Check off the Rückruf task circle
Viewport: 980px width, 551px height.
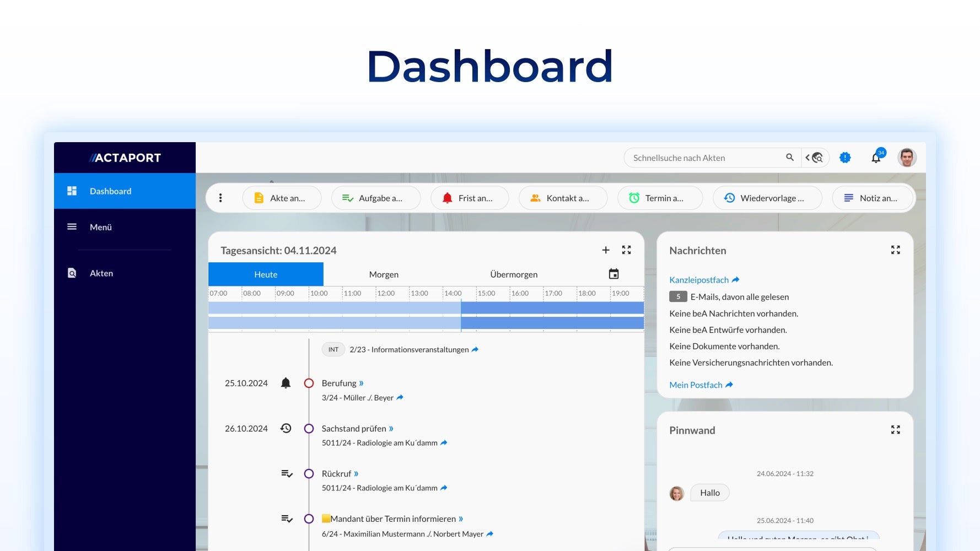coord(309,473)
